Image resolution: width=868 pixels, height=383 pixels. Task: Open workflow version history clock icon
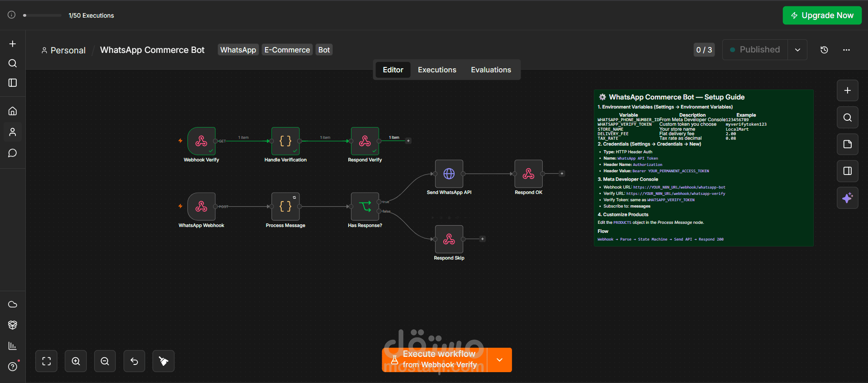tap(824, 50)
